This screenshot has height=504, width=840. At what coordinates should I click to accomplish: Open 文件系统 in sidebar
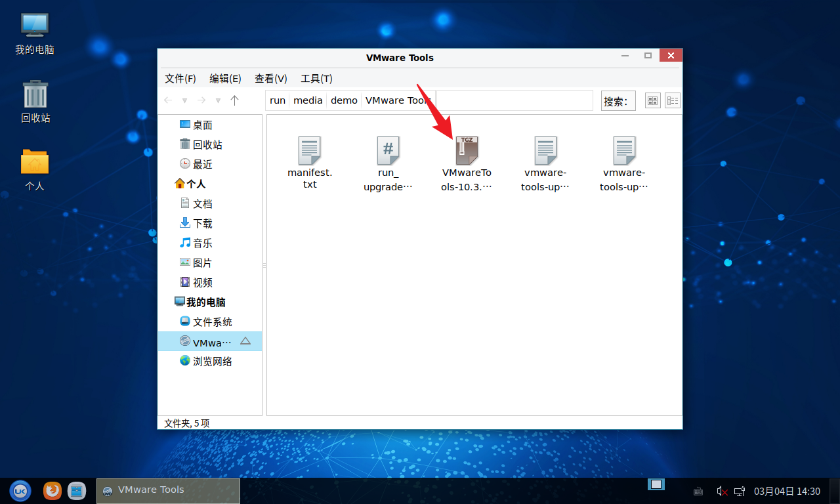(212, 322)
